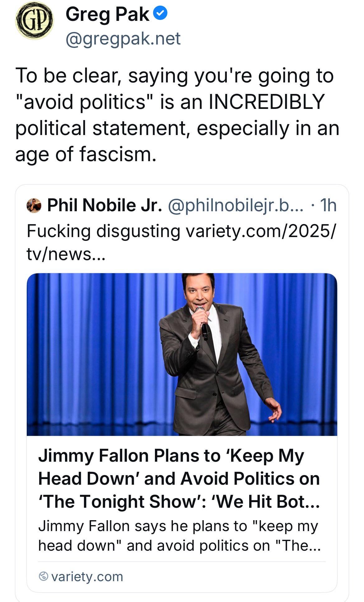
Task: Tap 'age of fascism.' line of post
Action: tap(86, 154)
